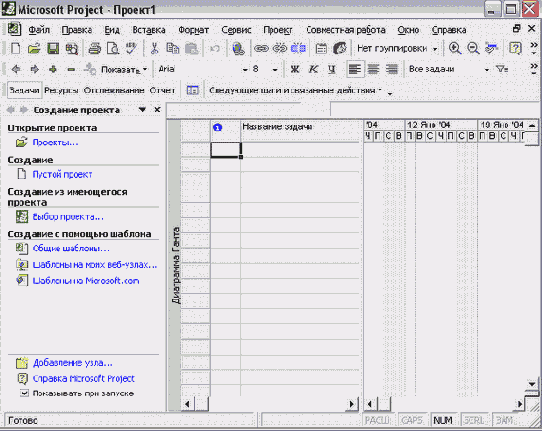Expand the 'Показать' outline dropdown
The width and height of the screenshot is (542, 431).
coord(145,69)
